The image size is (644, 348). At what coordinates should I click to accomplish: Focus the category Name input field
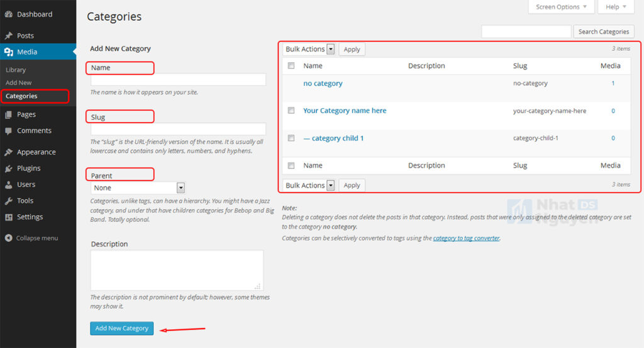pos(178,80)
